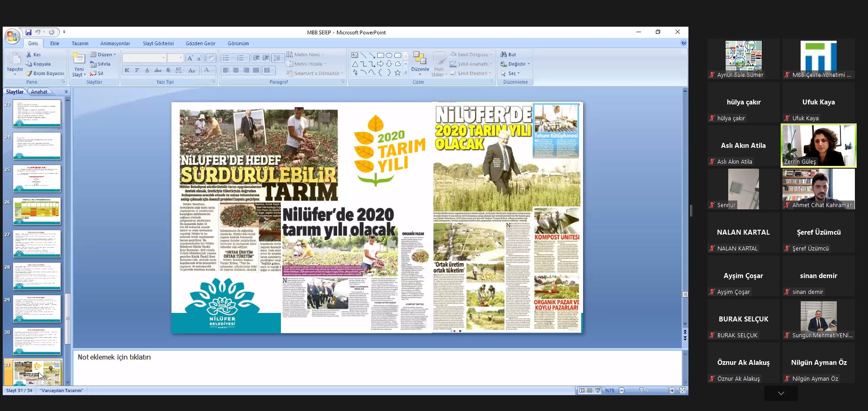Click the clear formatting icon

click(x=211, y=58)
